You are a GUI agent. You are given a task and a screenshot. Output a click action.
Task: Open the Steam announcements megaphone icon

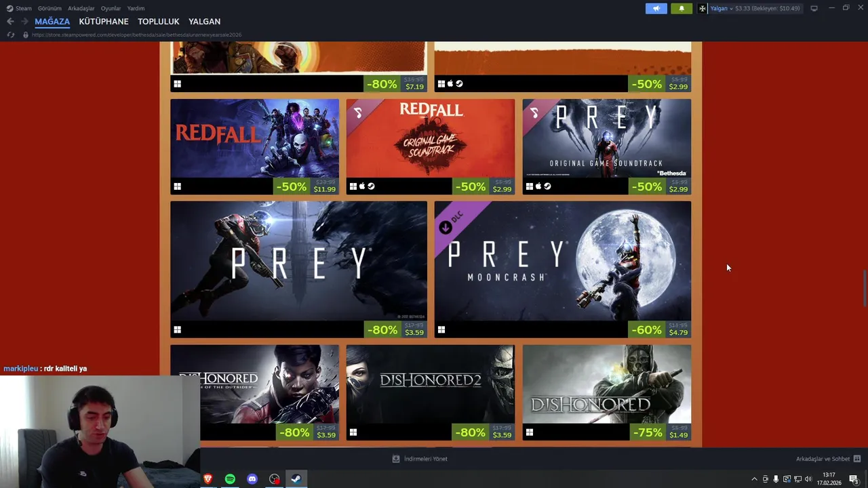[656, 8]
